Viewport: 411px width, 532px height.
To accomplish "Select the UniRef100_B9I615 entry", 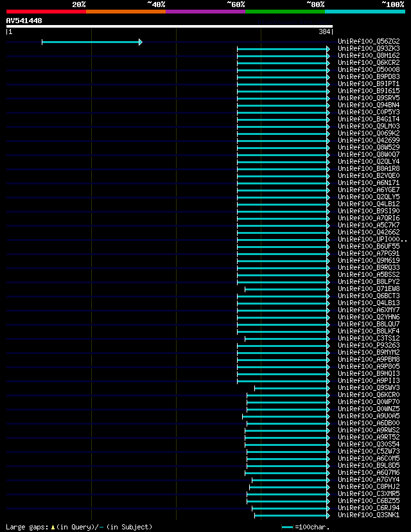I will [369, 91].
